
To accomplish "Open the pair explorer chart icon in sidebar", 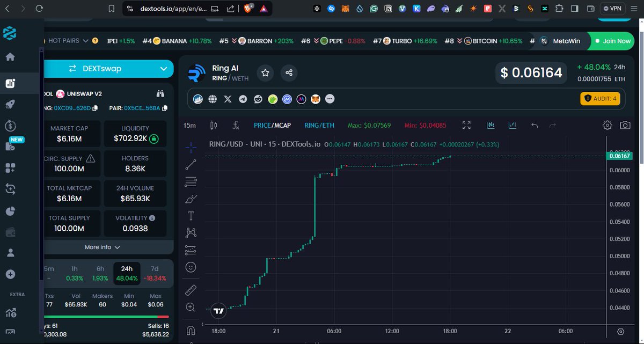I will tap(10, 83).
